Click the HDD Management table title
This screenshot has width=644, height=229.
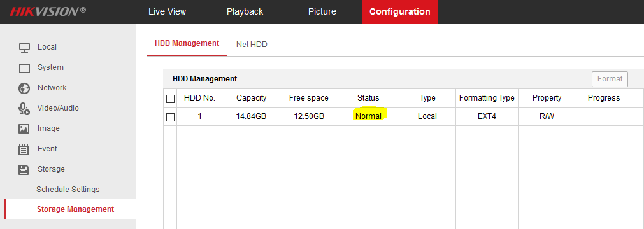click(204, 79)
